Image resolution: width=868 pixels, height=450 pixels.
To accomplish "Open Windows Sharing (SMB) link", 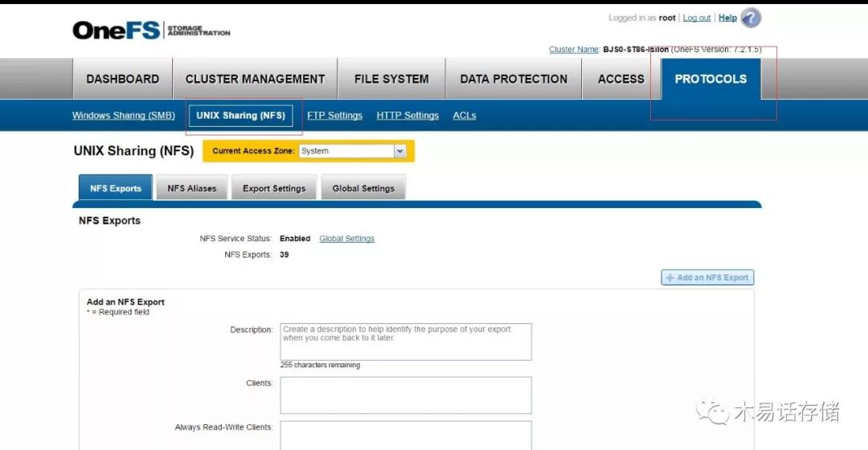I will point(124,115).
